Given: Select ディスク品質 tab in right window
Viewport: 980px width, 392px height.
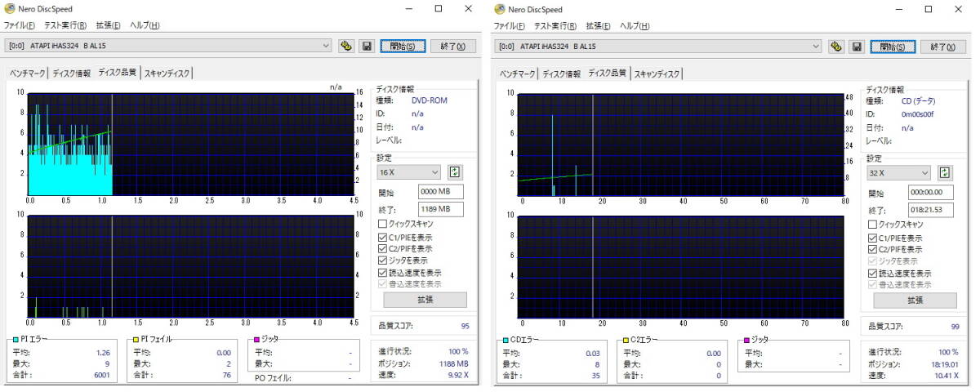Looking at the screenshot, I should (608, 72).
